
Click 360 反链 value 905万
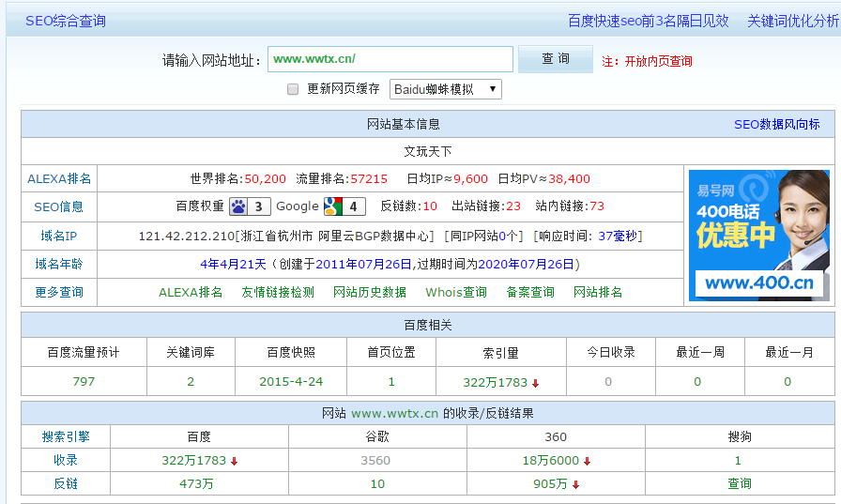(x=550, y=484)
